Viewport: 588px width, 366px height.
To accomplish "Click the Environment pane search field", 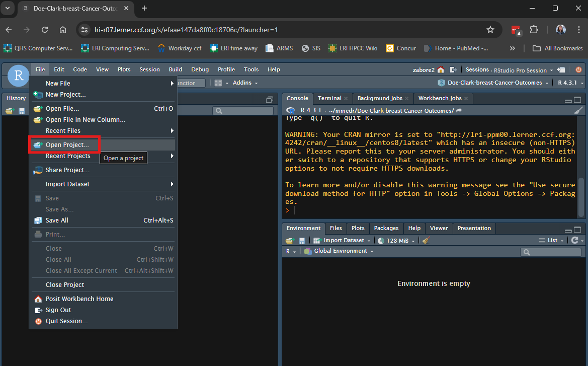I will click(x=550, y=252).
